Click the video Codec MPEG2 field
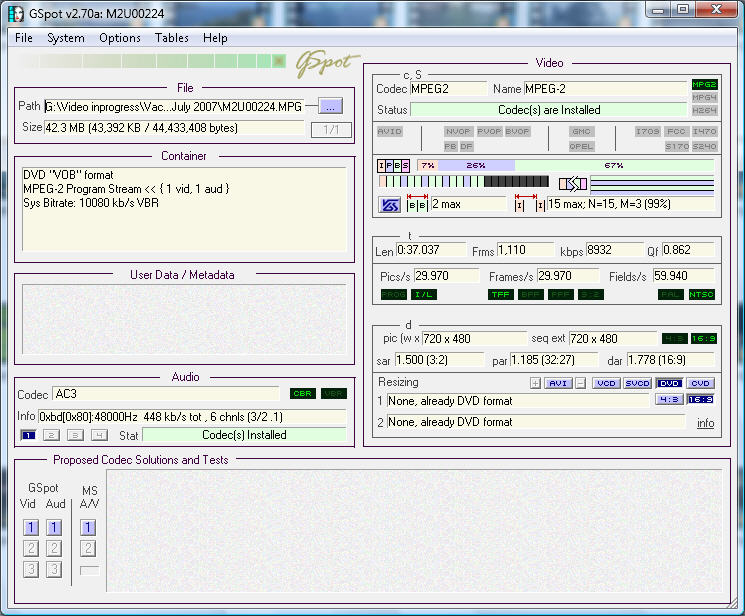 tap(449, 89)
